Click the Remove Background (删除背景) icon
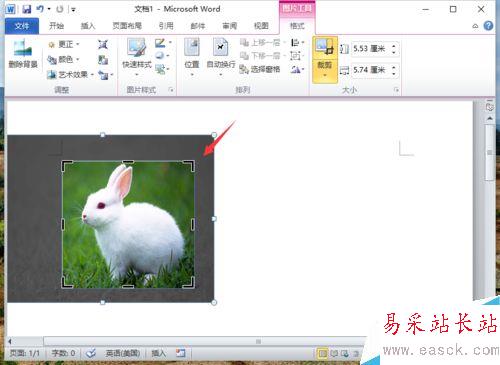 click(x=23, y=53)
